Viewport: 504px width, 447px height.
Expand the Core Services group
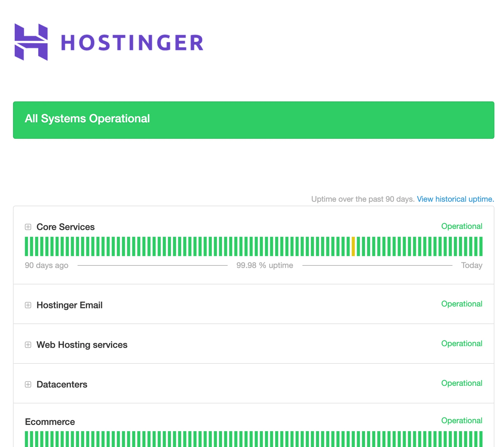[28, 227]
